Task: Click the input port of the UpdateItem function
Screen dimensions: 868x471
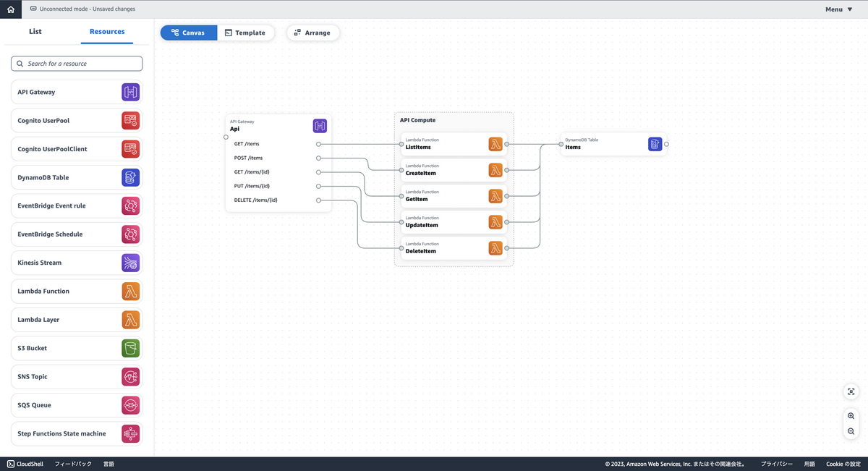Action: click(401, 222)
